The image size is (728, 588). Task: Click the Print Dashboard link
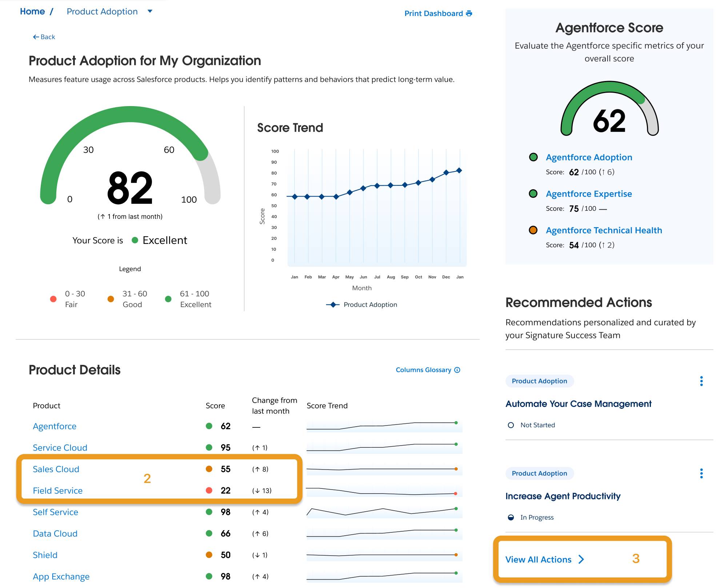438,13
